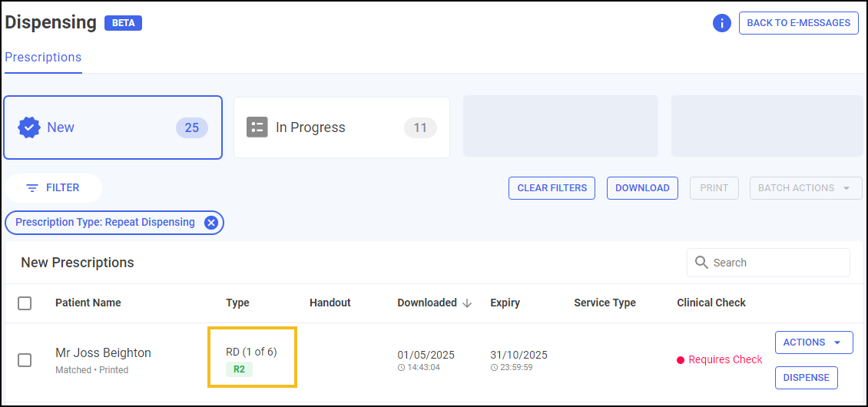
Task: Switch to the Prescriptions tab
Action: 43,58
